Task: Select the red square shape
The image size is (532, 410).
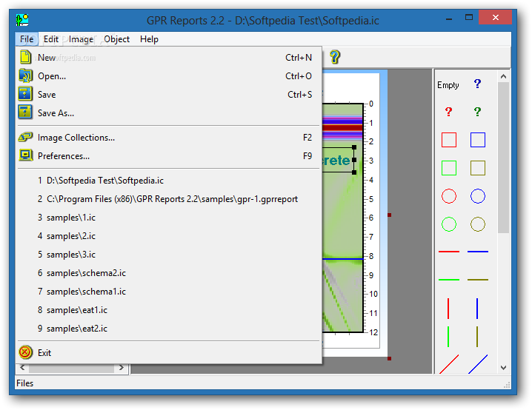Action: coord(448,140)
